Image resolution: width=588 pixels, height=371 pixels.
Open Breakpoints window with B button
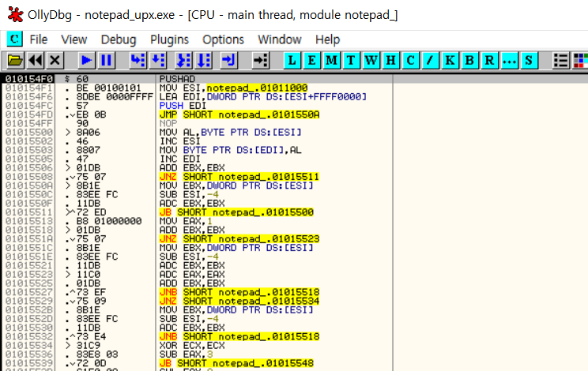coord(469,60)
